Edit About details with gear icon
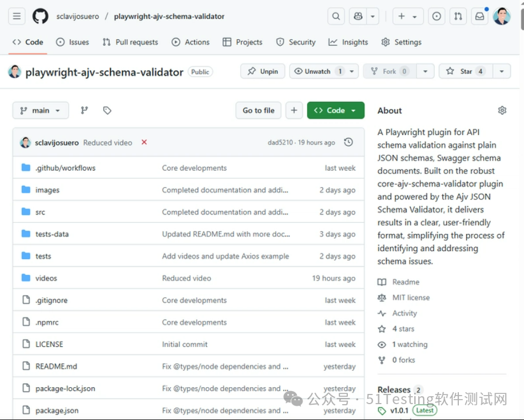The image size is (524, 420). 502,111
